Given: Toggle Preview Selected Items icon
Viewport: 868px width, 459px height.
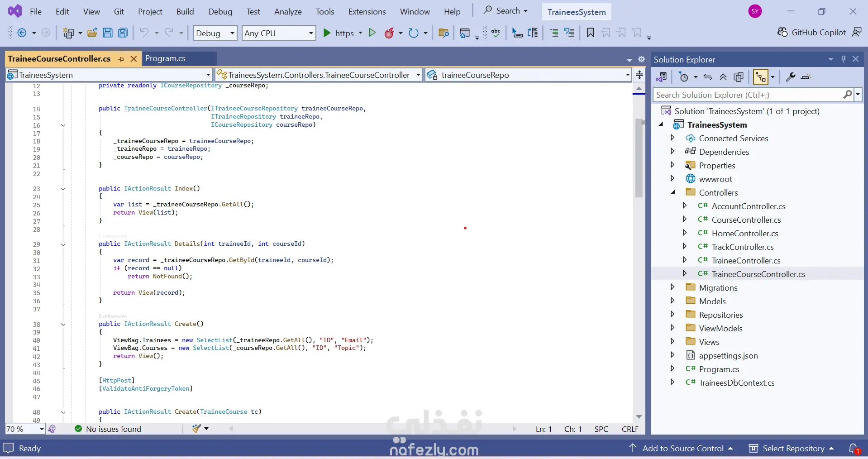Looking at the screenshot, I should pyautogui.click(x=806, y=77).
